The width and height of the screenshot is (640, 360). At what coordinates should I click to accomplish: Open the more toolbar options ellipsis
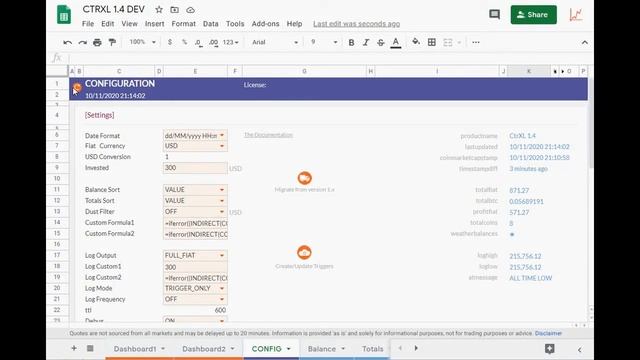point(476,42)
